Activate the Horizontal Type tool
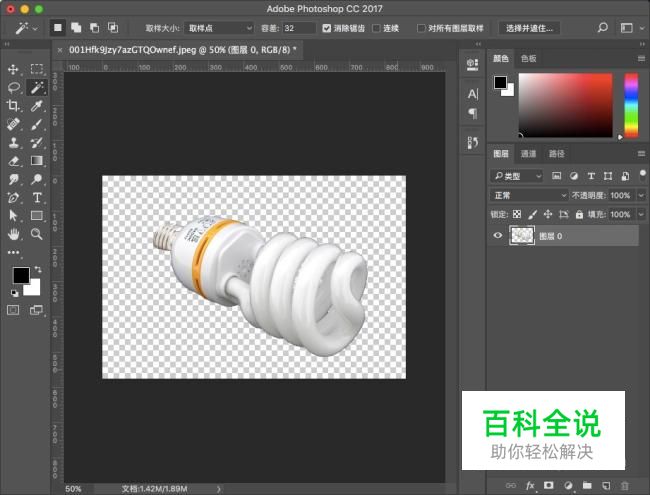The width and height of the screenshot is (650, 495). tap(36, 197)
